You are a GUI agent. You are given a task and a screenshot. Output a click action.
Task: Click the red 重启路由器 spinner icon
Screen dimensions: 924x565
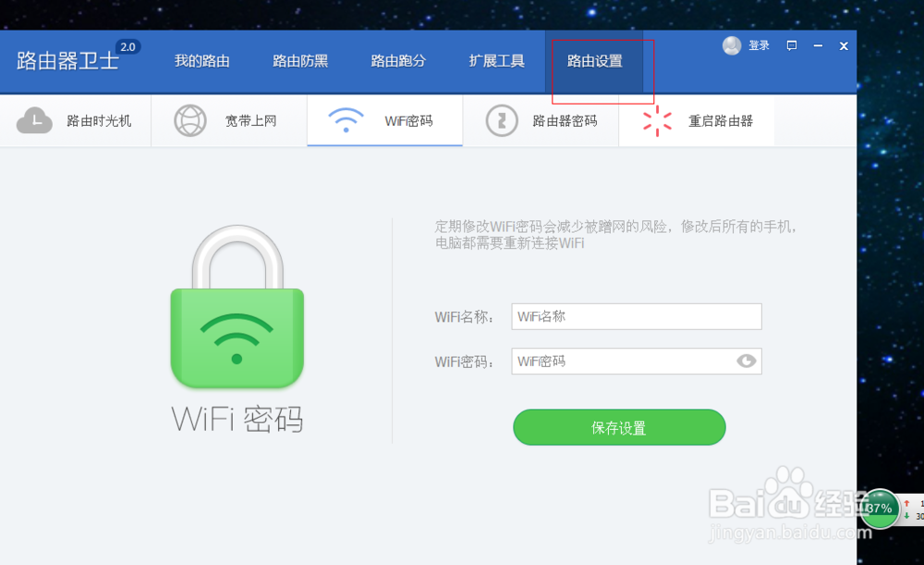click(x=657, y=120)
